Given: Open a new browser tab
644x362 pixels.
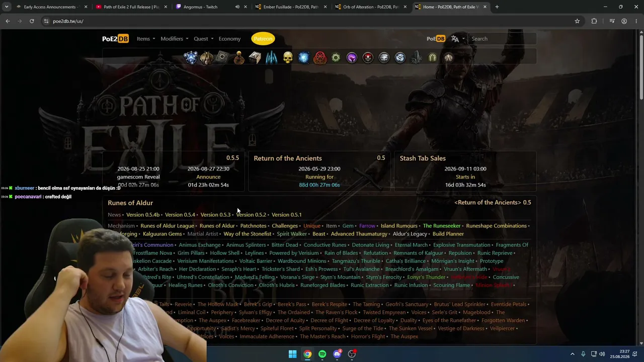Looking at the screenshot, I should tap(497, 7).
